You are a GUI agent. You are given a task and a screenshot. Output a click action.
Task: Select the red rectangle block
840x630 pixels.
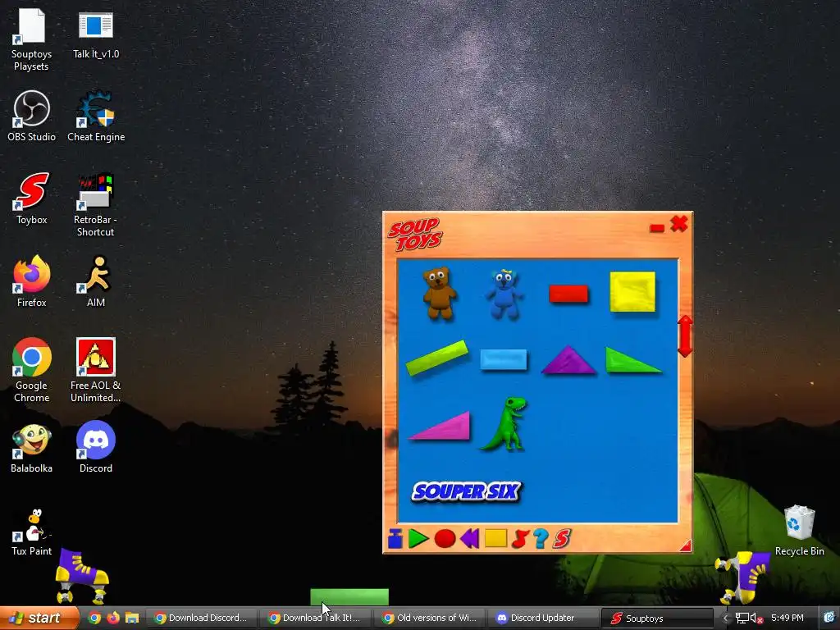pos(568,294)
